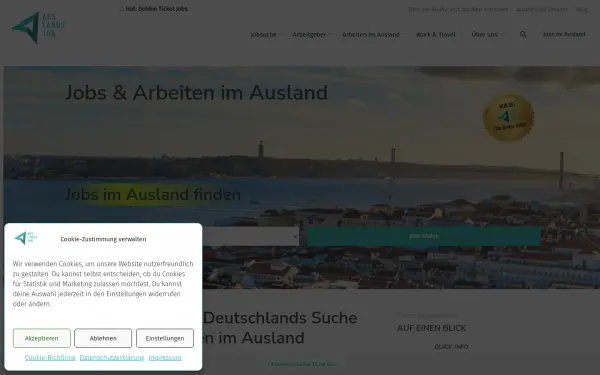Click the Jobs im Ausland header button
Screen dimensions: 600x375
pos(564,34)
